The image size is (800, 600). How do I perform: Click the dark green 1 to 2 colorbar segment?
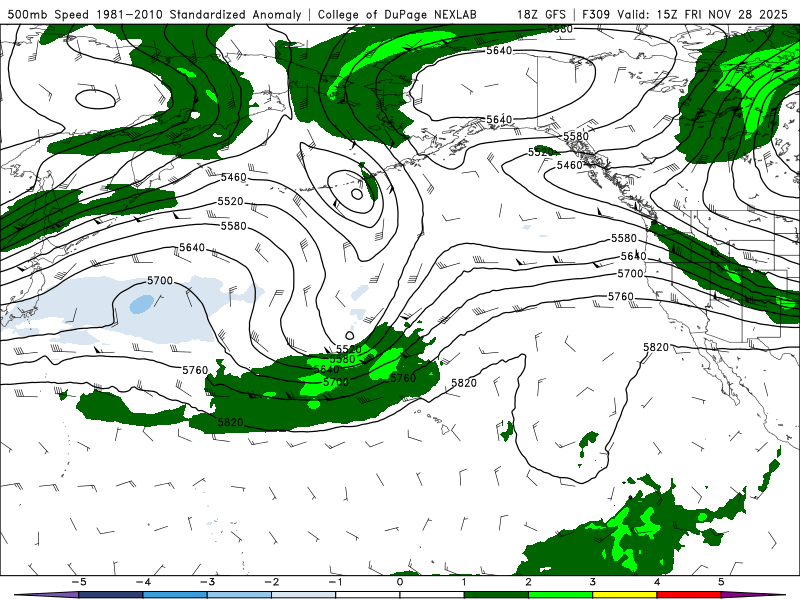click(x=496, y=595)
